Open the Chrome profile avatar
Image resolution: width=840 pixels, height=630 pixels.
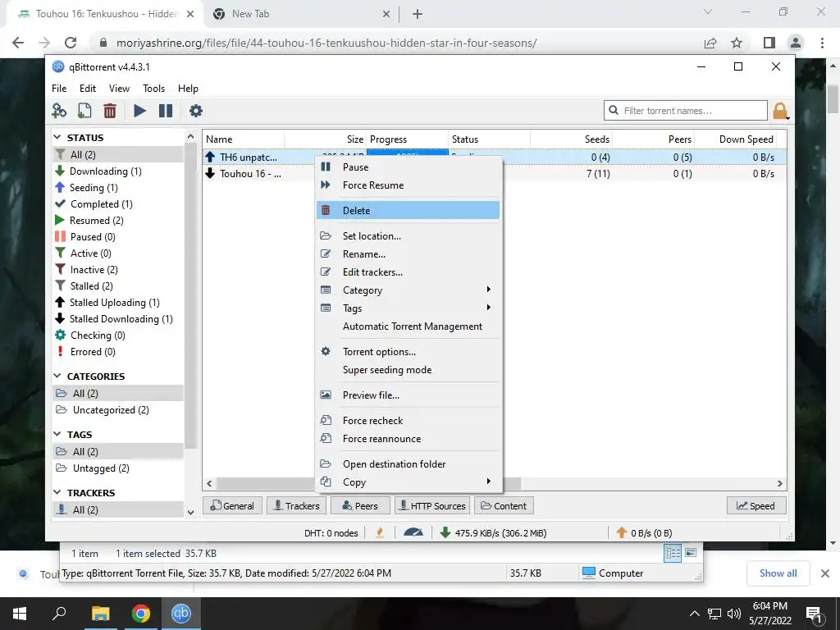(796, 43)
